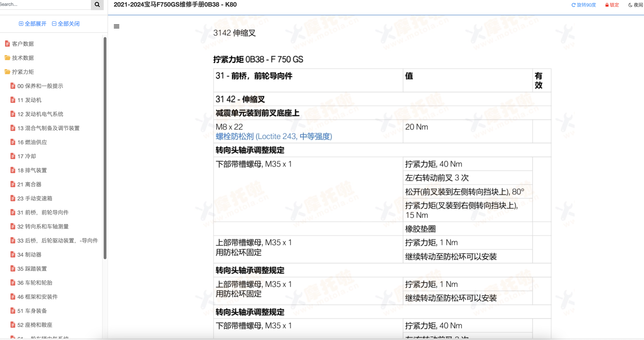The height and width of the screenshot is (340, 644).
Task: Click the file icon beside 21 离合器
Action: pyautogui.click(x=13, y=184)
